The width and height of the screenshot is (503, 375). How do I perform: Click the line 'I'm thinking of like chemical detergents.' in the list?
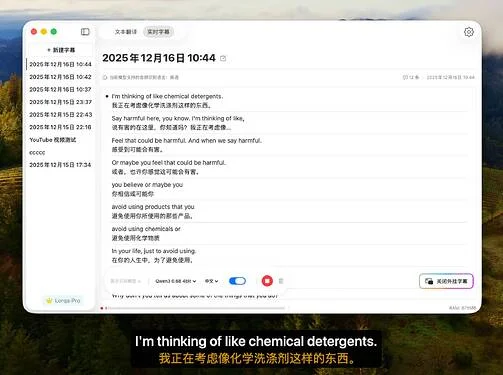(167, 96)
